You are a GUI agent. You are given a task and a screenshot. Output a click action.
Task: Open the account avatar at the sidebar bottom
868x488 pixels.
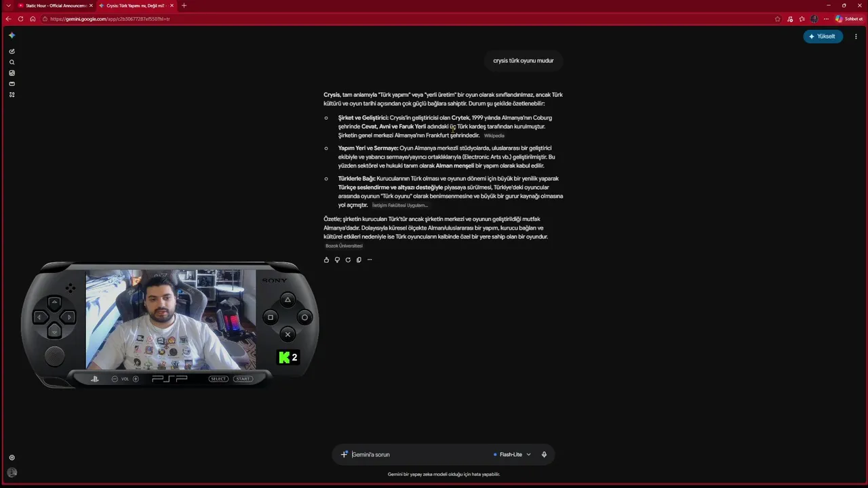pos(12,472)
